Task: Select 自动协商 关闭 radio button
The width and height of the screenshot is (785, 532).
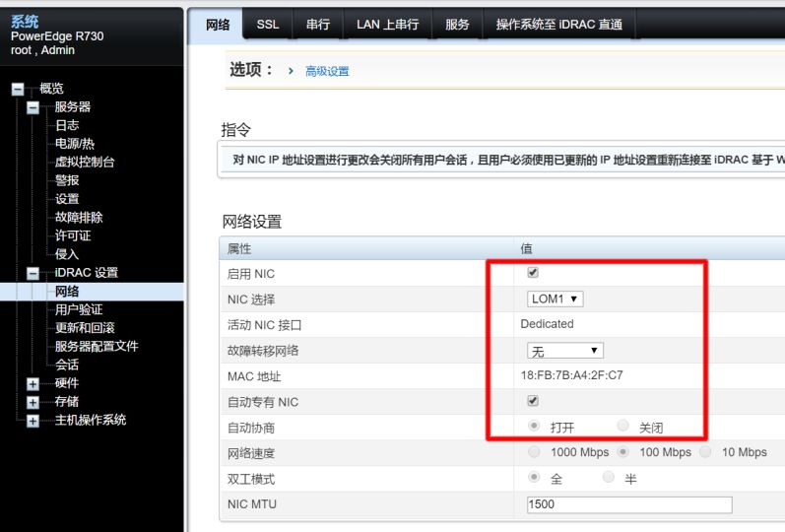Action: tap(622, 426)
